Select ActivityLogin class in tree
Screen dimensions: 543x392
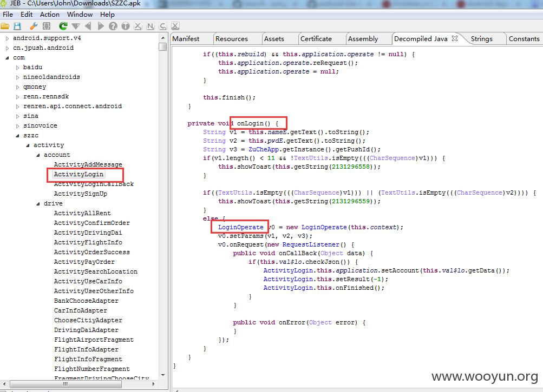tap(78, 174)
